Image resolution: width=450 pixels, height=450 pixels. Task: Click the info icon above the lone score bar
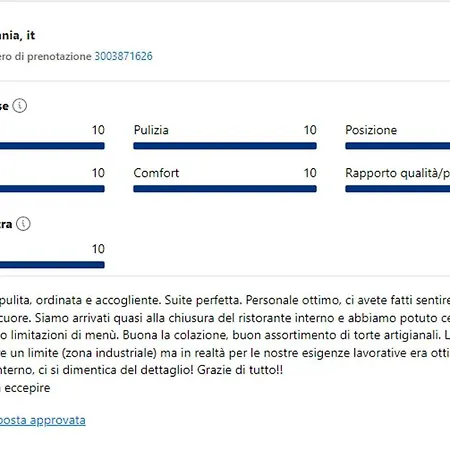coord(23,223)
